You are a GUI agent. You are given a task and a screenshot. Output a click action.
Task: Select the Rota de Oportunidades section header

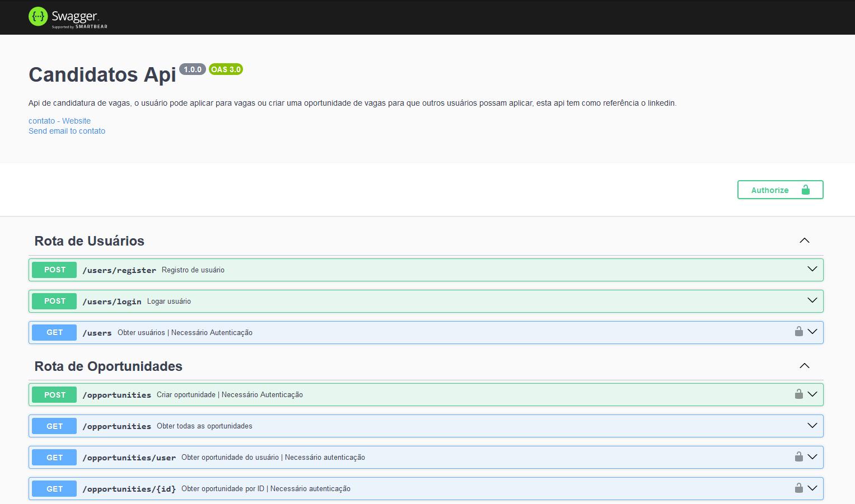pos(108,366)
